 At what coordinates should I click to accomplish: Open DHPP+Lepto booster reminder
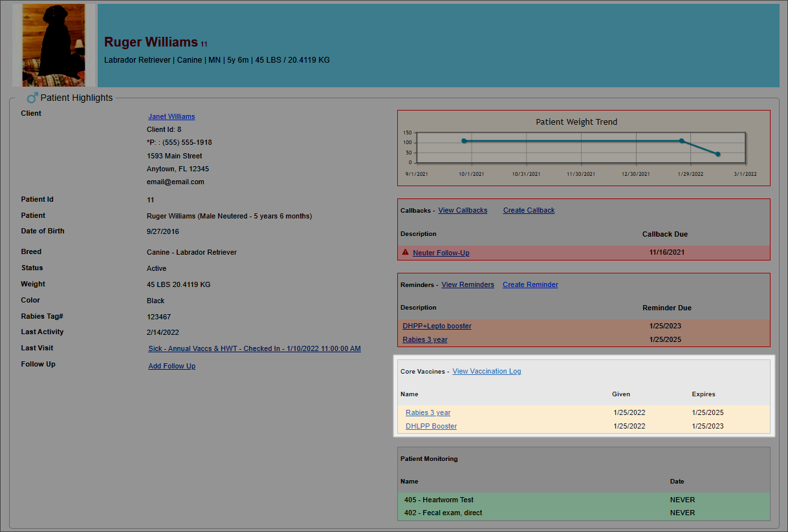[x=437, y=326]
